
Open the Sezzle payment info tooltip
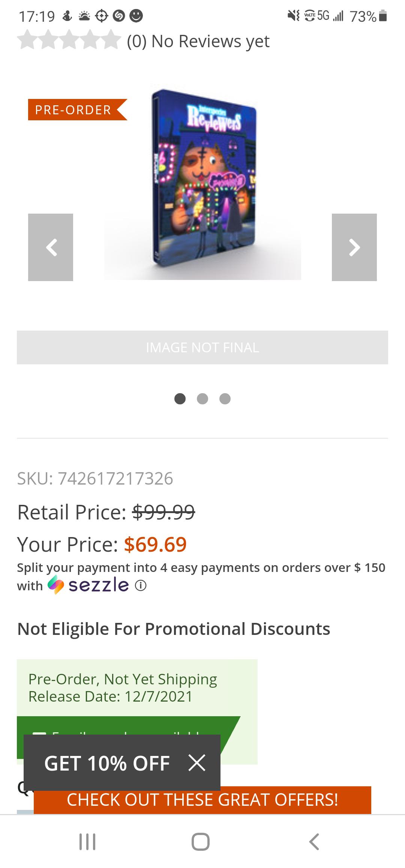point(141,585)
